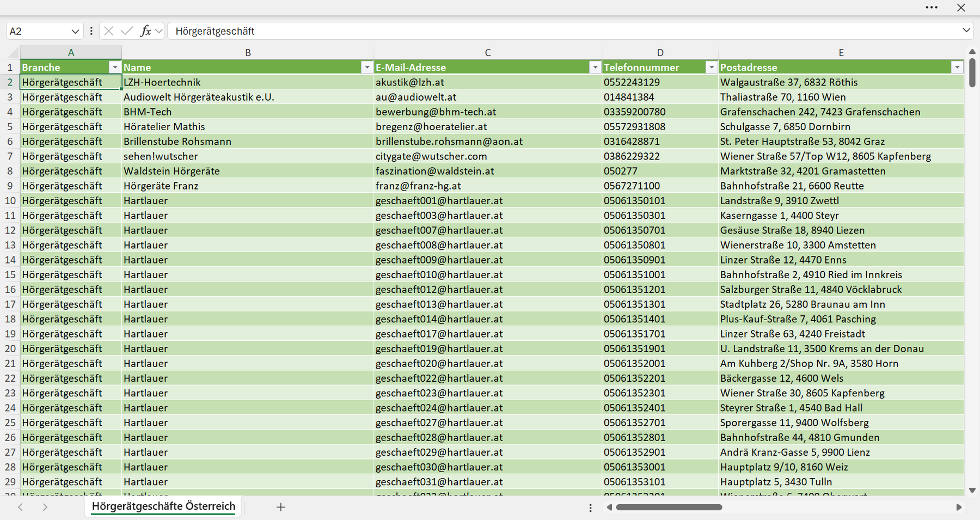Select the cell Audiowelt Hörgeräteakustik e.U.
Screen dimensions: 980x520
[x=248, y=97]
